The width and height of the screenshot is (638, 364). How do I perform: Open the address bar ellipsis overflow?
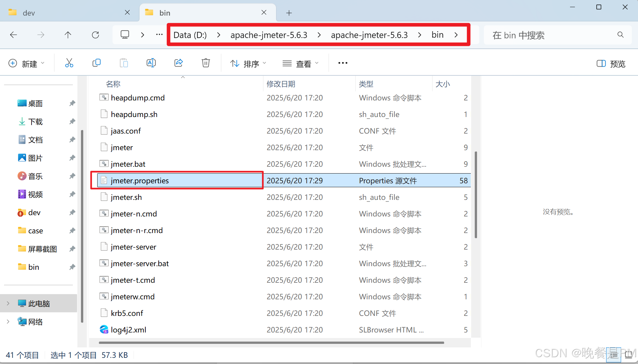pos(159,34)
